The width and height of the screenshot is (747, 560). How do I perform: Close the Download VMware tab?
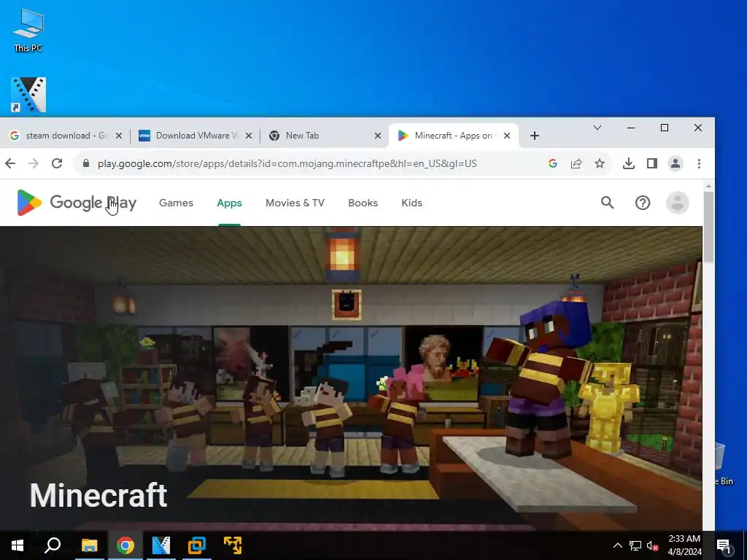coord(248,136)
